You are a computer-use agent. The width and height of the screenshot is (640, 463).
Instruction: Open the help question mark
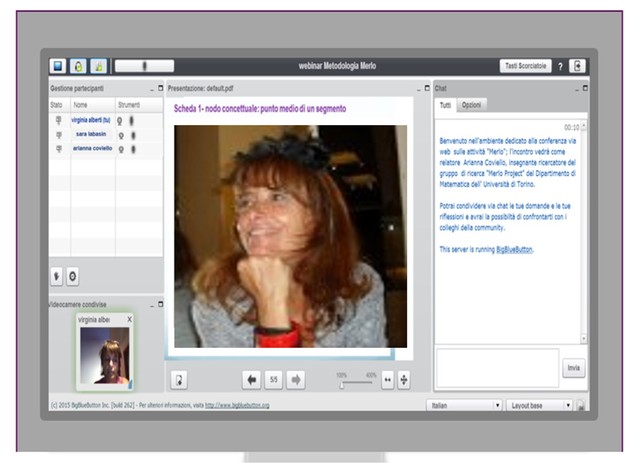click(x=560, y=66)
